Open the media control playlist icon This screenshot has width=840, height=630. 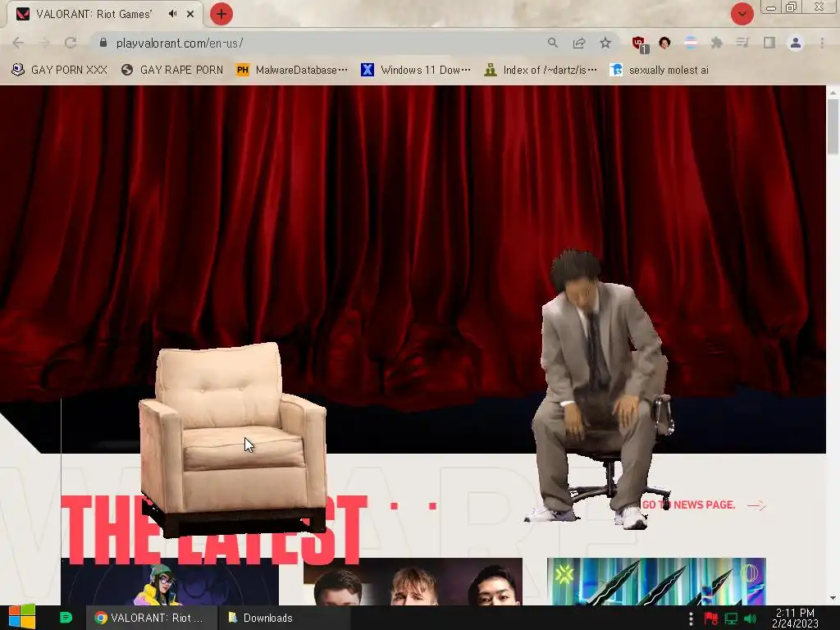(742, 43)
